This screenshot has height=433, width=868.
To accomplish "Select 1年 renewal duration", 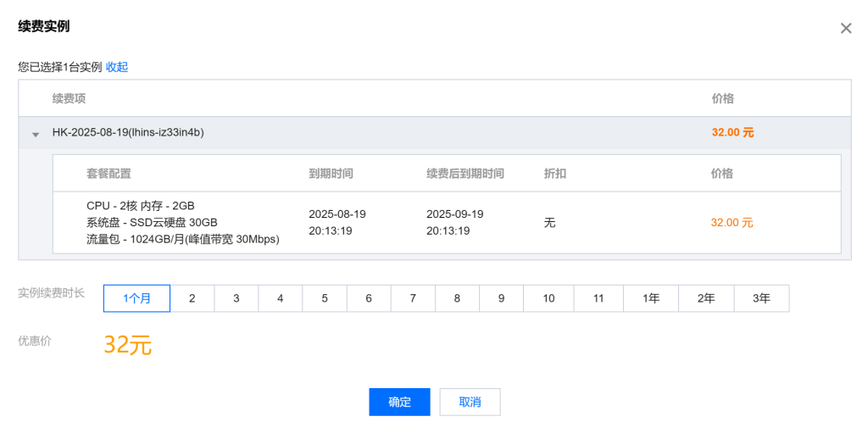I will coord(651,298).
